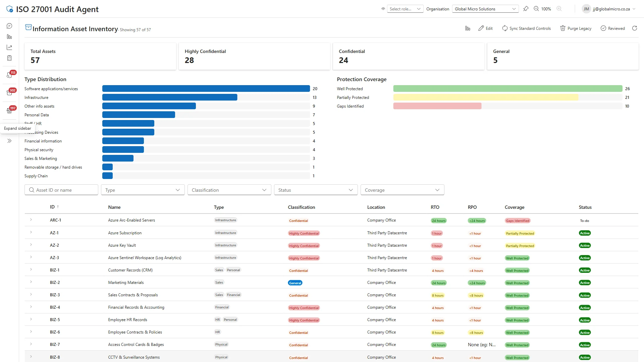Open the Classification filter dropdown
Viewport: 644px width, 362px height.
[x=229, y=190]
